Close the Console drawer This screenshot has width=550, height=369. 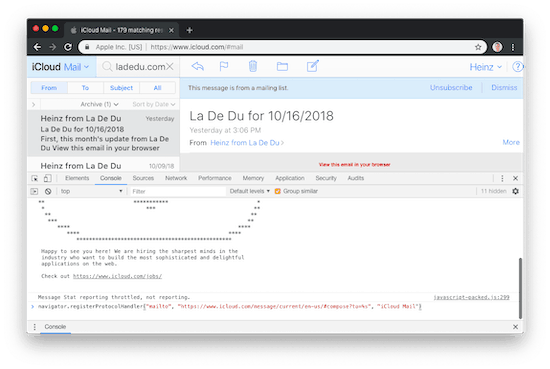tap(515, 327)
